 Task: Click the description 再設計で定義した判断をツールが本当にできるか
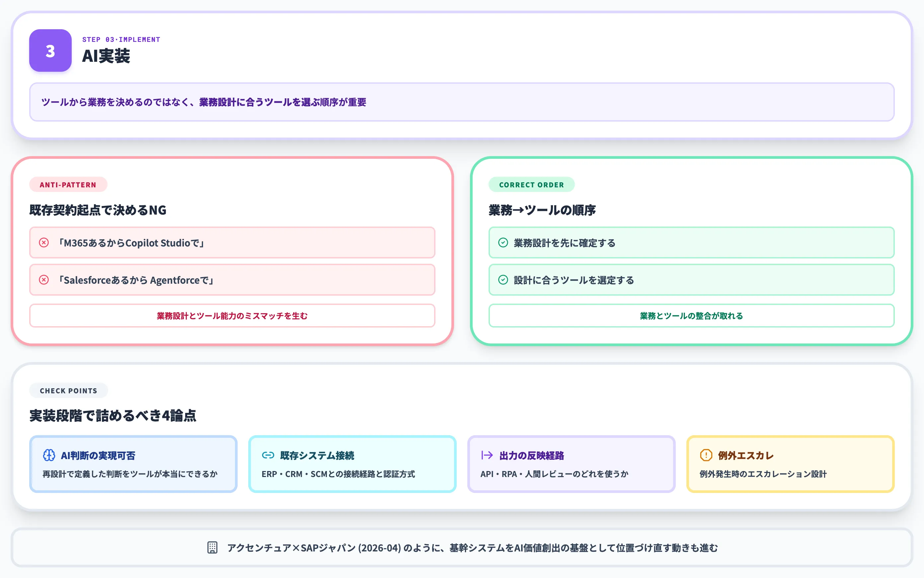click(x=130, y=474)
